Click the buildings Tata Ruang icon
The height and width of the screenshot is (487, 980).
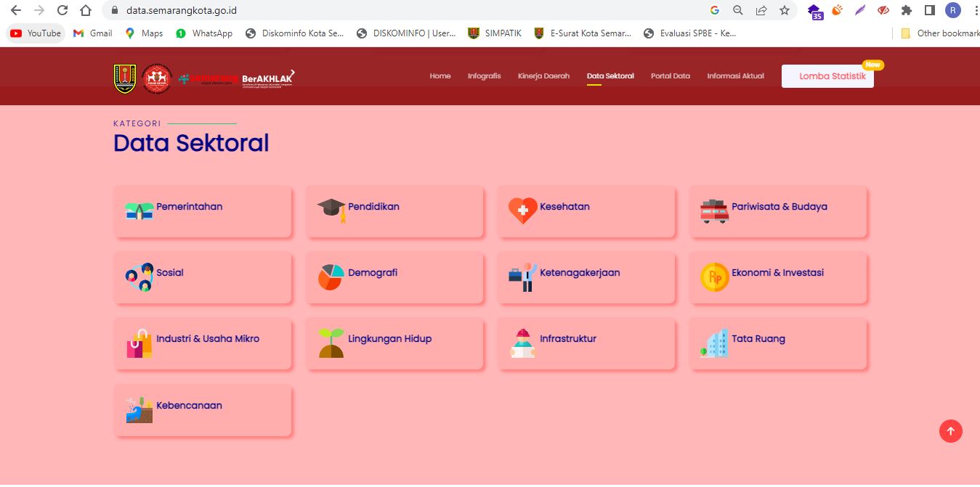714,343
